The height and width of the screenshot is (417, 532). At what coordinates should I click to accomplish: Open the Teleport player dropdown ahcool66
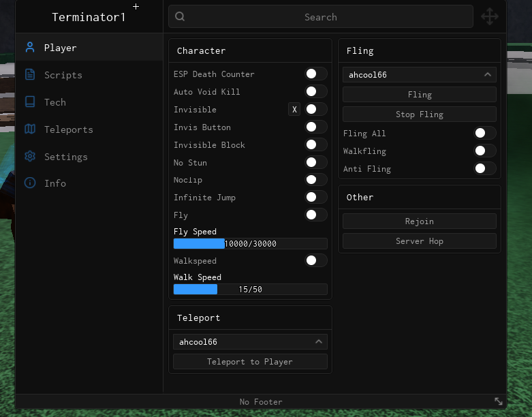pos(250,341)
